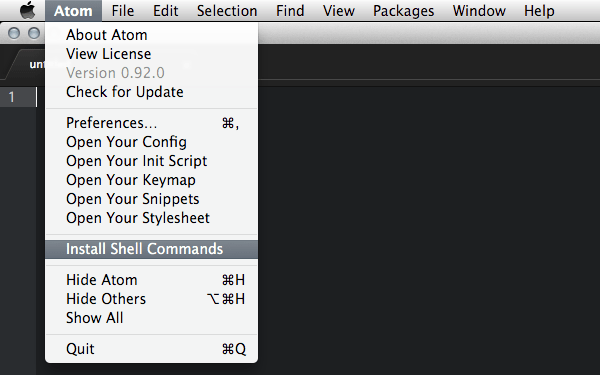This screenshot has width=600, height=375.
Task: Select Install Shell Commands
Action: coord(152,249)
